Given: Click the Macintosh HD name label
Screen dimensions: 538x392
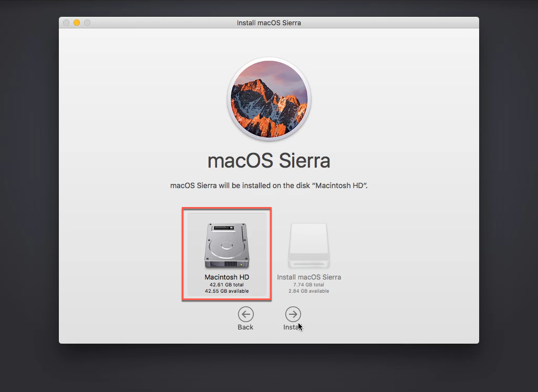Looking at the screenshot, I should point(227,277).
